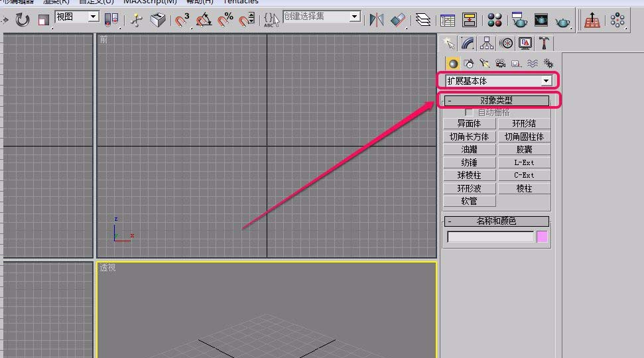The height and width of the screenshot is (358, 644).
Task: Switch to the Utilities hammer tab
Action: [x=545, y=43]
